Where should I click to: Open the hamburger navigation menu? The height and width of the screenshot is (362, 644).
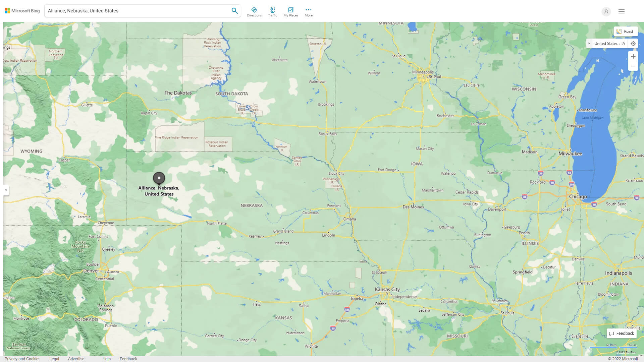(621, 11)
